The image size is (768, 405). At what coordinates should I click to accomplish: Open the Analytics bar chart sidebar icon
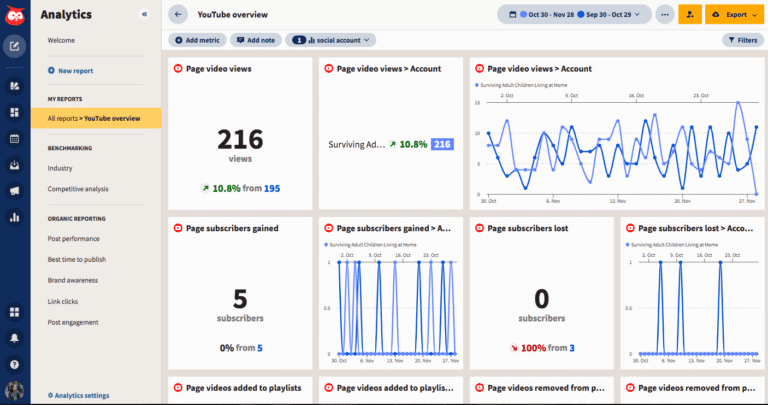[14, 216]
